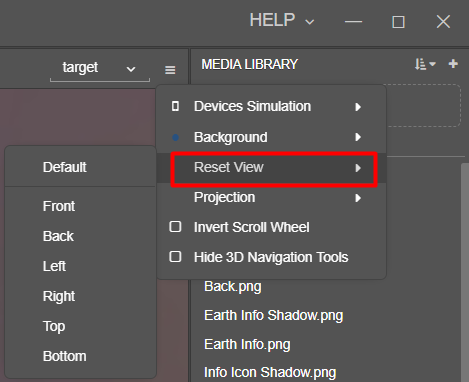This screenshot has width=469, height=382.
Task: Click the media library vertical scrollbar
Action: tap(465, 273)
